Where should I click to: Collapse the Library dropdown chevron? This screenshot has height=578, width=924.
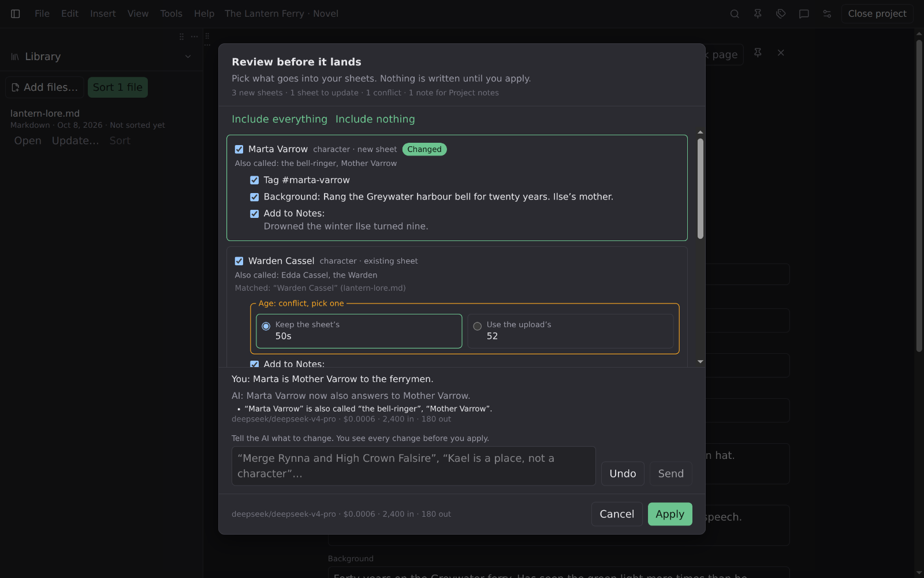[x=188, y=57]
